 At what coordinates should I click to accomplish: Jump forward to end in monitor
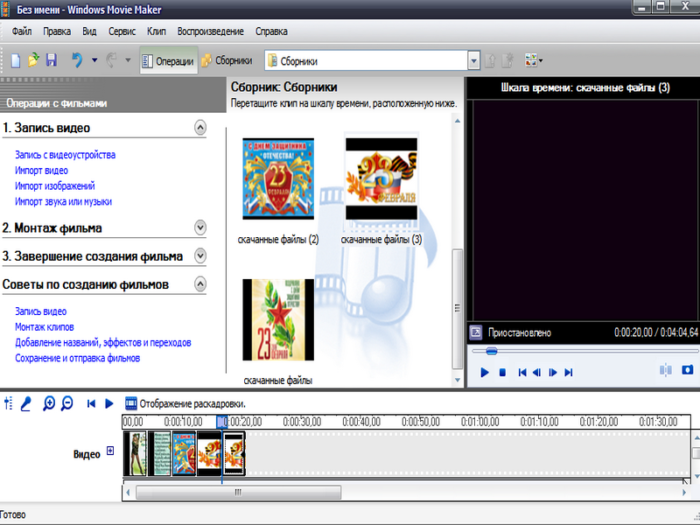[568, 372]
